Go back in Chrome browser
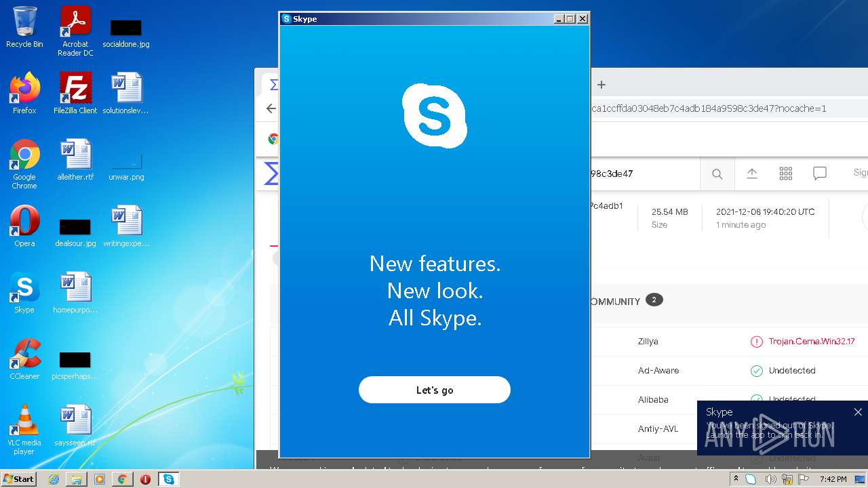This screenshot has width=868, height=488. (x=271, y=108)
